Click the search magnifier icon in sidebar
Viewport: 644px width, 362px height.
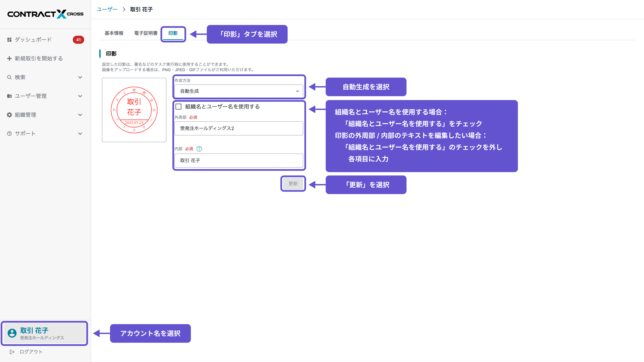tap(9, 77)
